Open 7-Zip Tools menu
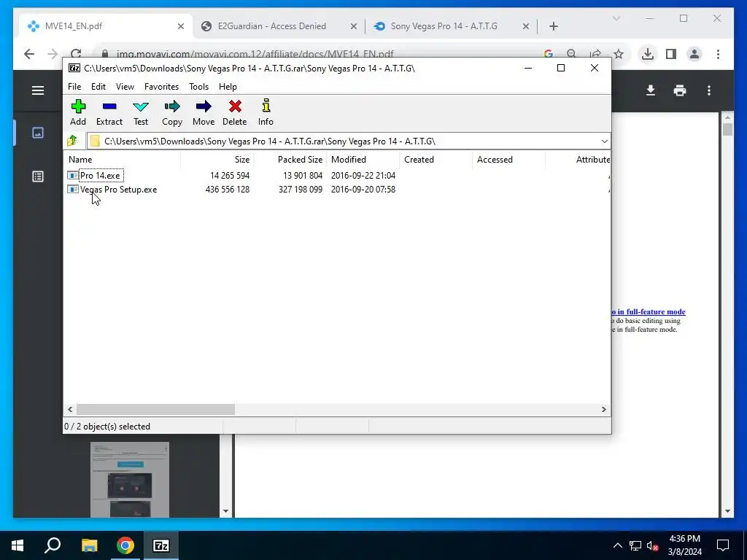The image size is (747, 560). click(198, 87)
